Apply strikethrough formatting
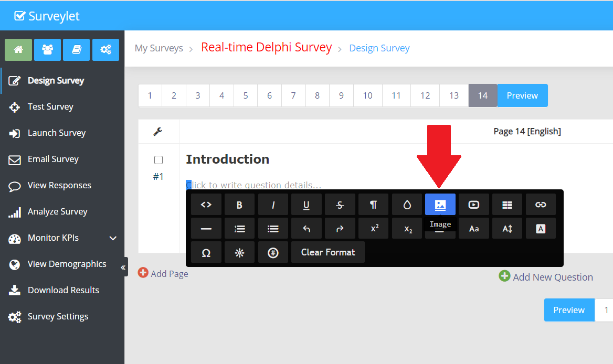 (340, 205)
